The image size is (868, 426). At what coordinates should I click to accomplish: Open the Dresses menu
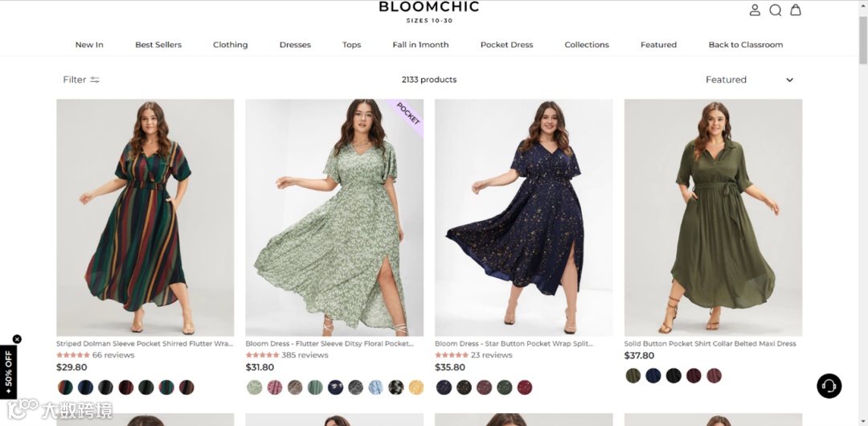coord(295,45)
